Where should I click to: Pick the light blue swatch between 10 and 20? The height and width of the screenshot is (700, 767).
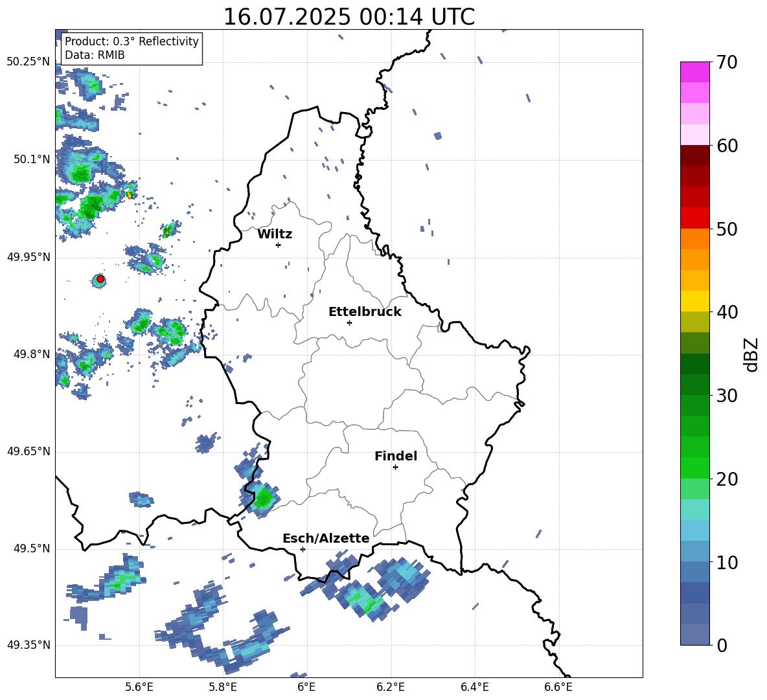tap(694, 530)
